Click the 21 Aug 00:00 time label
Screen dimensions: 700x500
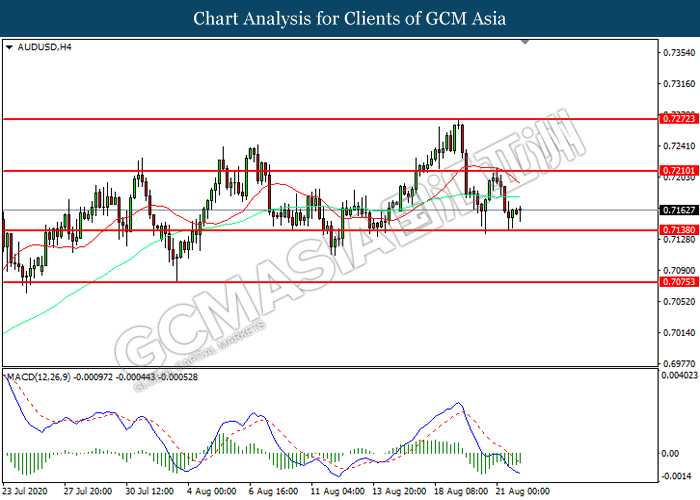point(523,492)
